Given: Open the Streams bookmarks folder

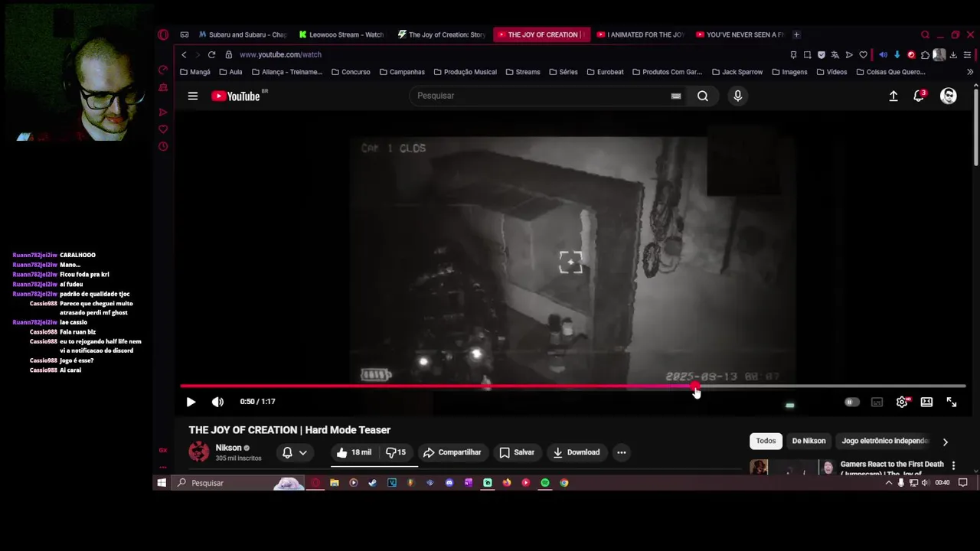Looking at the screenshot, I should [x=522, y=72].
